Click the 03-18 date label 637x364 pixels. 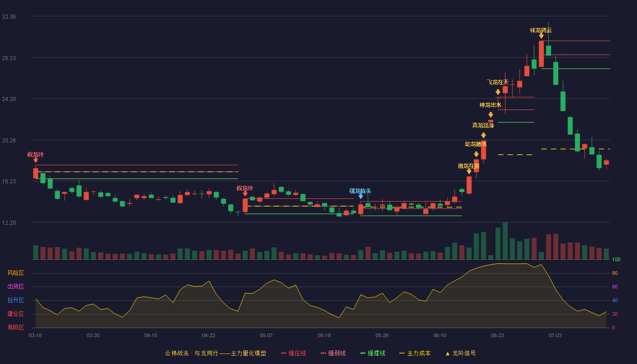point(35,335)
